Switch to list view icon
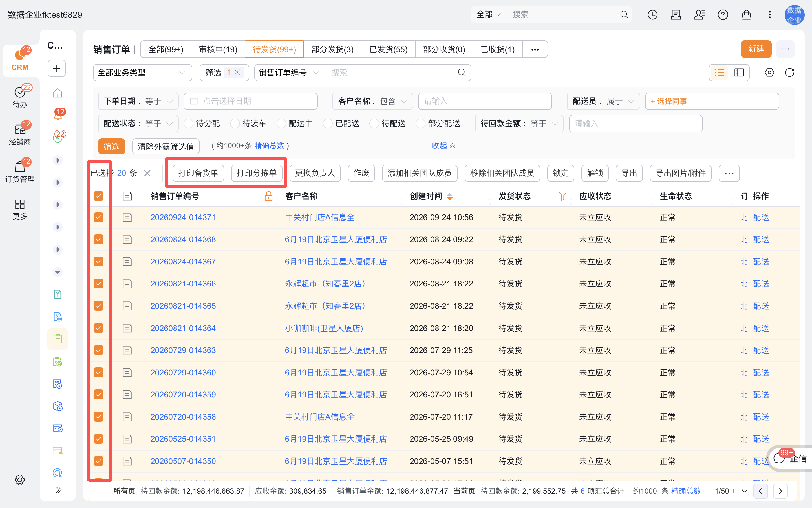The width and height of the screenshot is (812, 508). 720,73
